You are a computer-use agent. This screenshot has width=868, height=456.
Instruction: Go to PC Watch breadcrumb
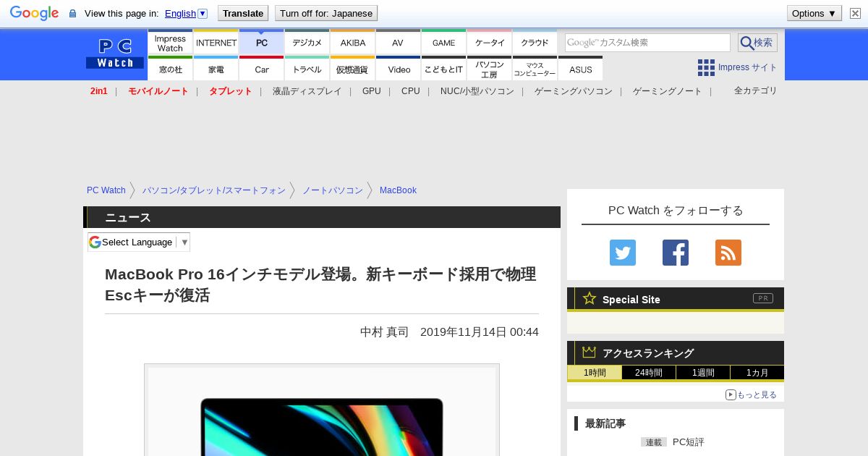[106, 190]
